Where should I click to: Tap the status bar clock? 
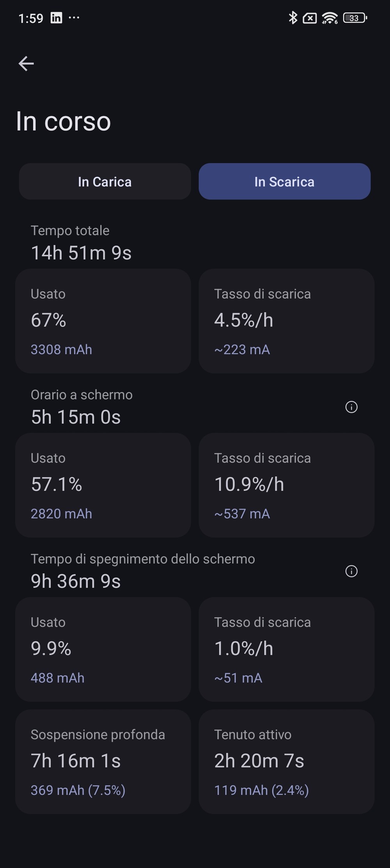coord(31,18)
